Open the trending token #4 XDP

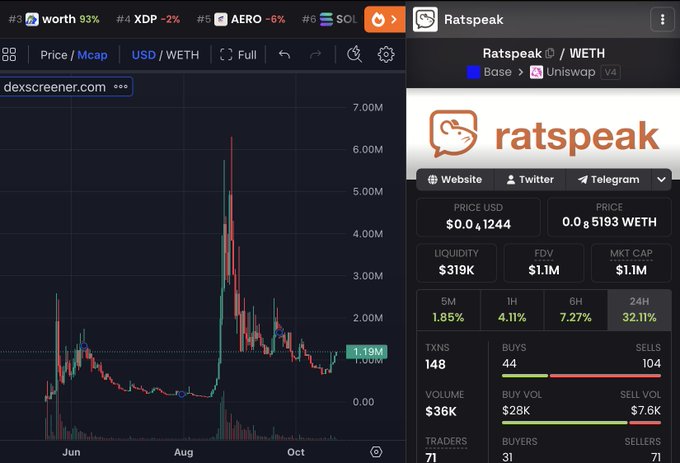pos(148,19)
